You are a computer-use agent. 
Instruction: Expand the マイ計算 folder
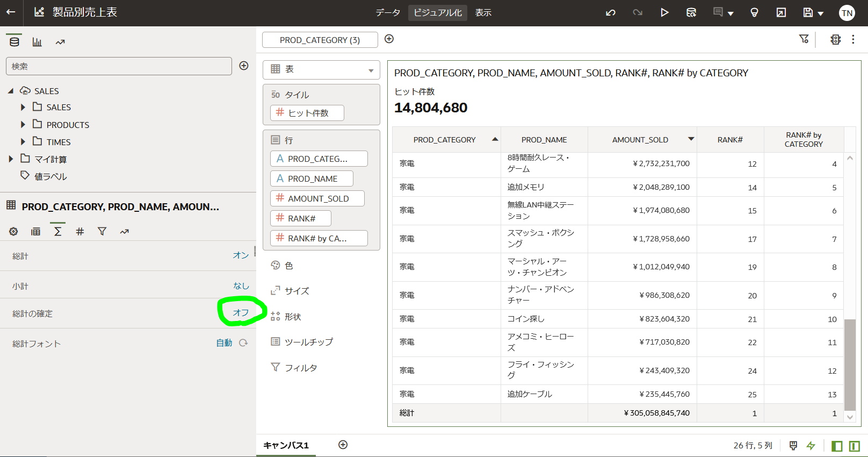point(11,159)
